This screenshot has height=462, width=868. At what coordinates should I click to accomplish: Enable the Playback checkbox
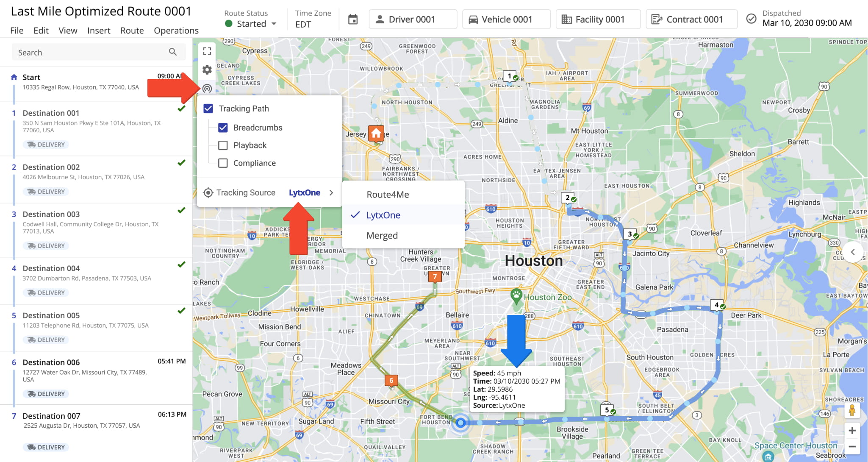point(223,145)
